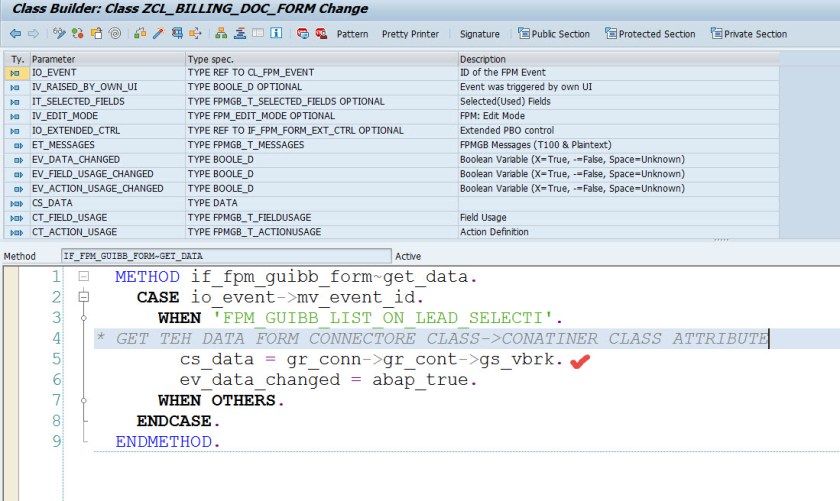Select the EV_ACTION_USAGE_CHANGED parameter cell
The image size is (840, 501).
[x=108, y=189]
